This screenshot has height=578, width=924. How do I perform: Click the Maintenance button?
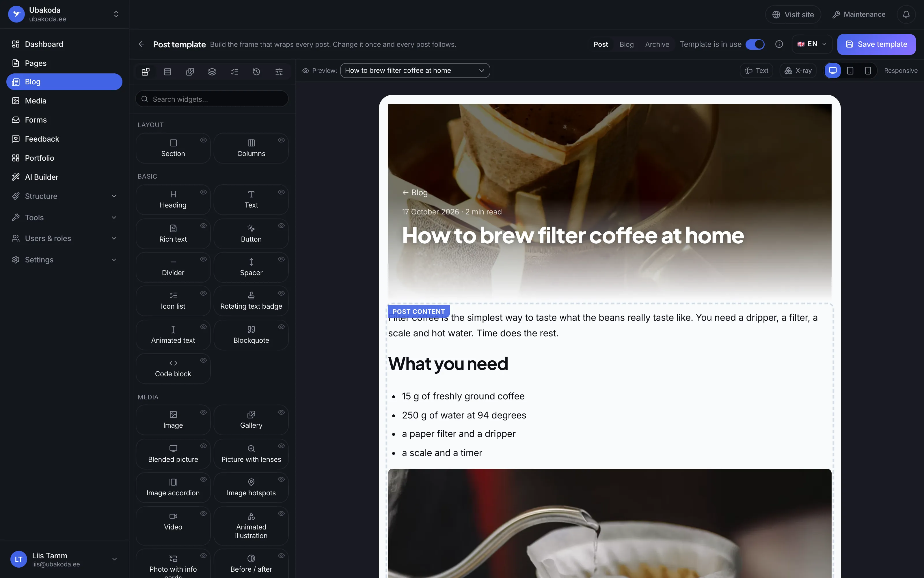pyautogui.click(x=859, y=14)
